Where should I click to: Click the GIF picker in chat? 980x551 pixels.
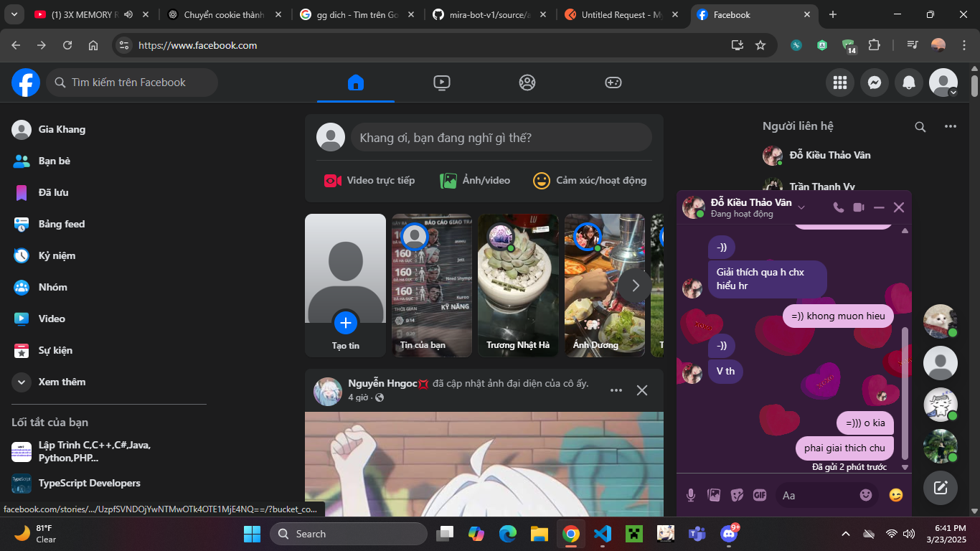[x=760, y=495]
